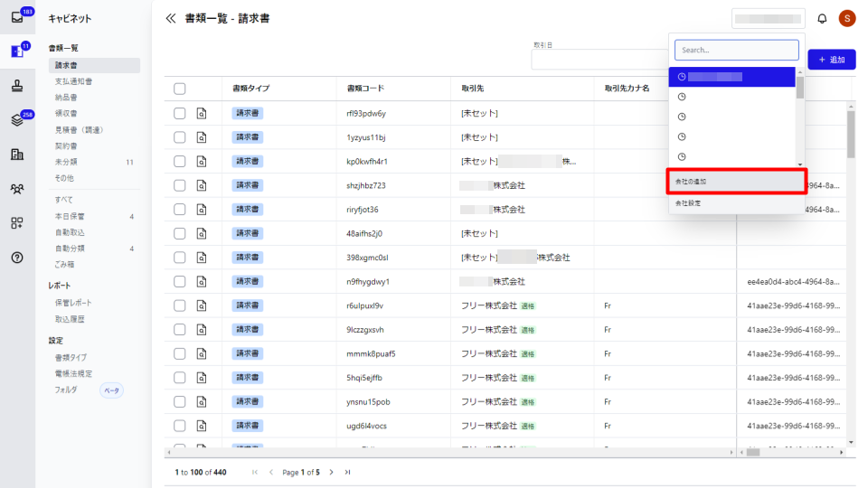Check the row checkbox for rfl93pdw6y
This screenshot has height=488, width=868.
(179, 114)
